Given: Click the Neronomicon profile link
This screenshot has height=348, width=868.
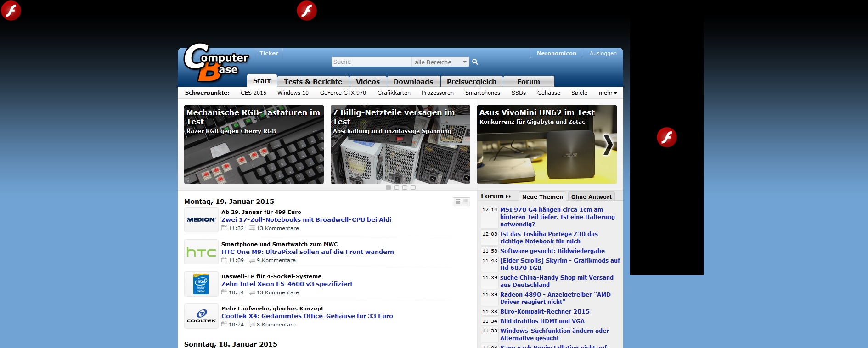Looking at the screenshot, I should (557, 53).
